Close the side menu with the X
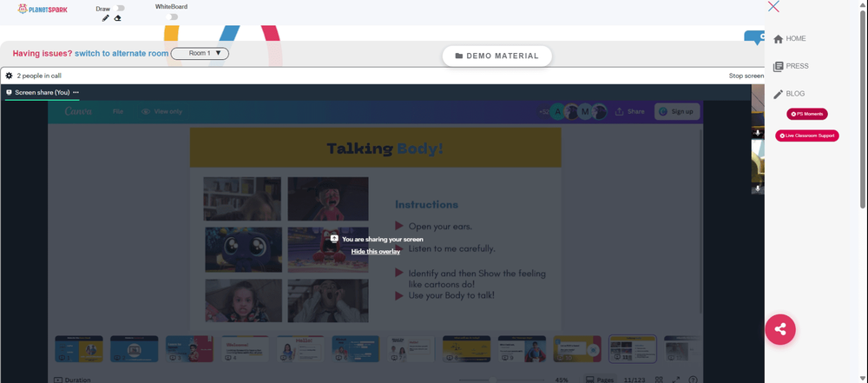 pos(774,7)
